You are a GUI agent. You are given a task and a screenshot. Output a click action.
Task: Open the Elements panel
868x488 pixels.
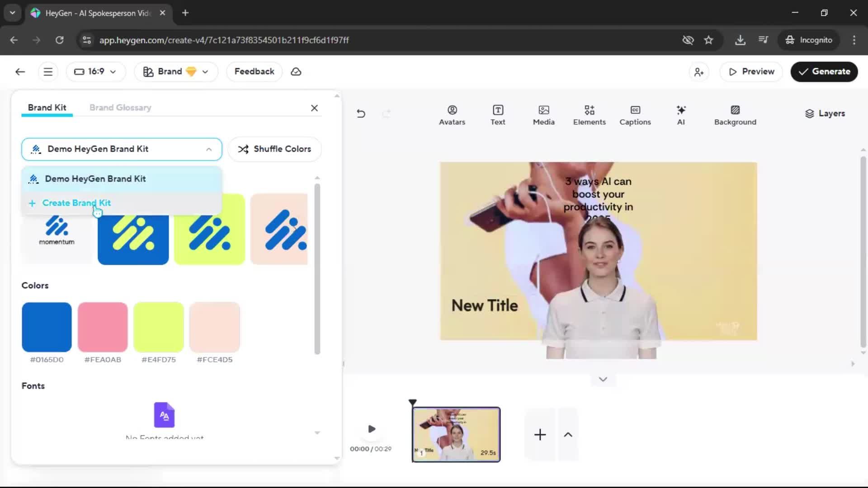point(589,115)
